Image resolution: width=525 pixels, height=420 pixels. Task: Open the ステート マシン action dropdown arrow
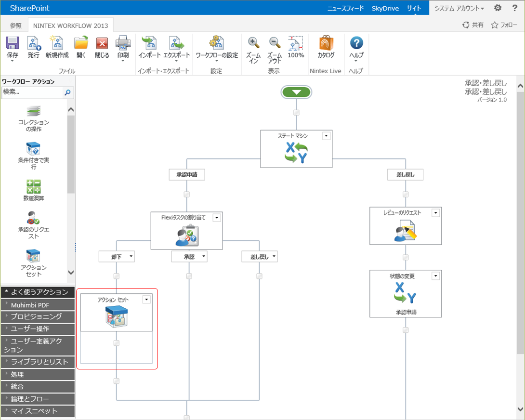tap(326, 136)
